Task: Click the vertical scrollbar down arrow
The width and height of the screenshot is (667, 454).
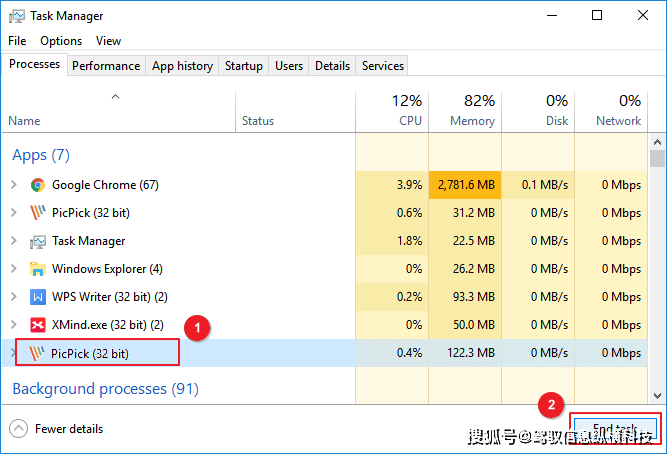Action: coord(657,397)
